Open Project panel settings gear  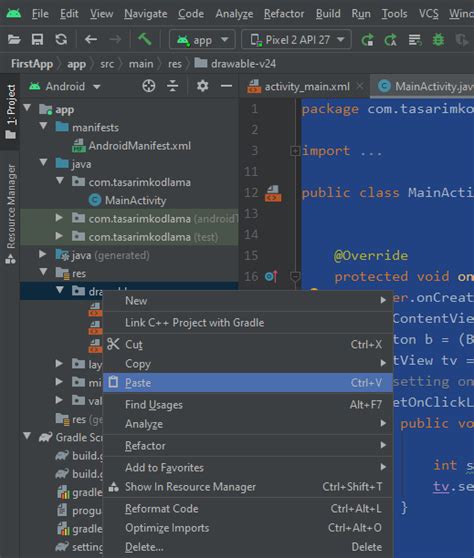[202, 86]
